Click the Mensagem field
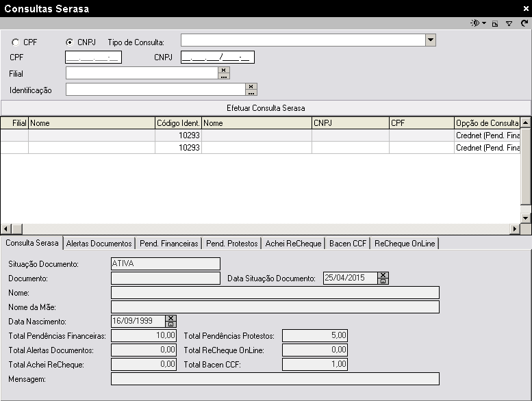The image size is (532, 401). pos(275,378)
